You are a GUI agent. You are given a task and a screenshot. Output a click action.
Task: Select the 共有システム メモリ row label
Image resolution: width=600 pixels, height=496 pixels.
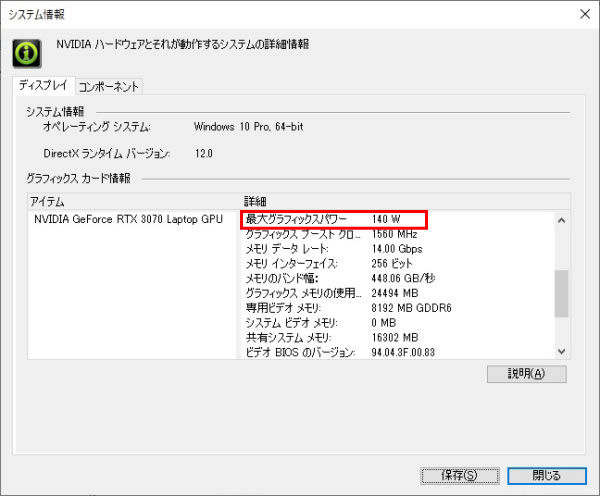(x=288, y=338)
